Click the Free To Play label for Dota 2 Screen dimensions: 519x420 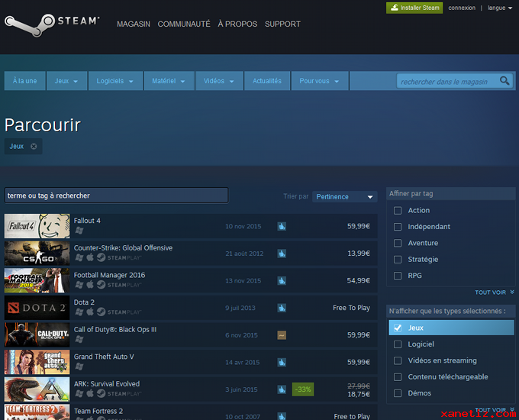(x=351, y=308)
